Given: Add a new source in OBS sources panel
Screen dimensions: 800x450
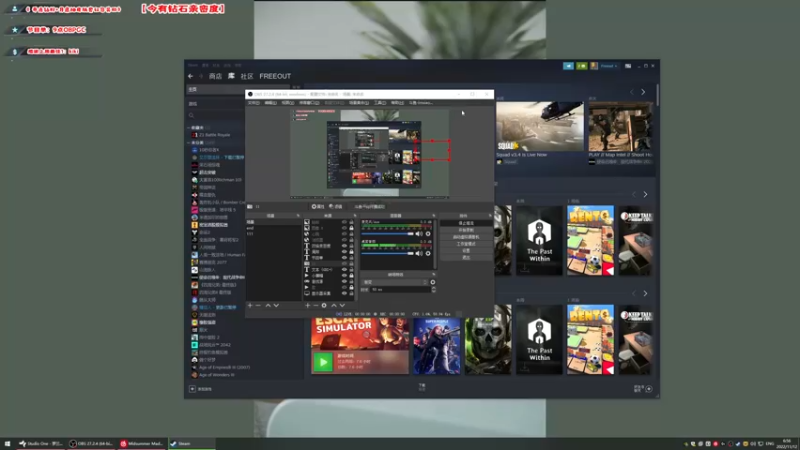Looking at the screenshot, I should click(x=308, y=305).
